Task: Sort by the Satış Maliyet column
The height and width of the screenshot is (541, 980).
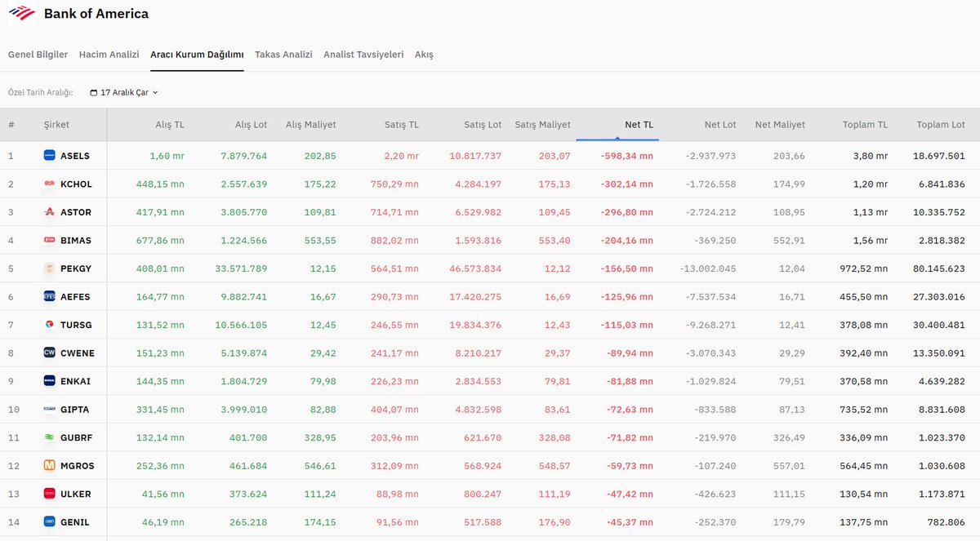Action: pos(542,125)
